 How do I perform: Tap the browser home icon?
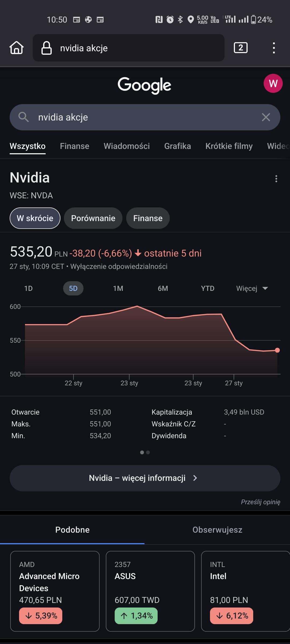pyautogui.click(x=17, y=48)
